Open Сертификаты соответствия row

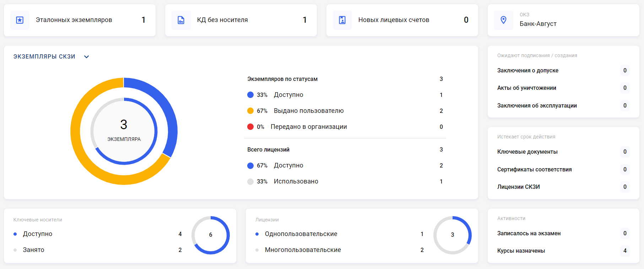535,170
